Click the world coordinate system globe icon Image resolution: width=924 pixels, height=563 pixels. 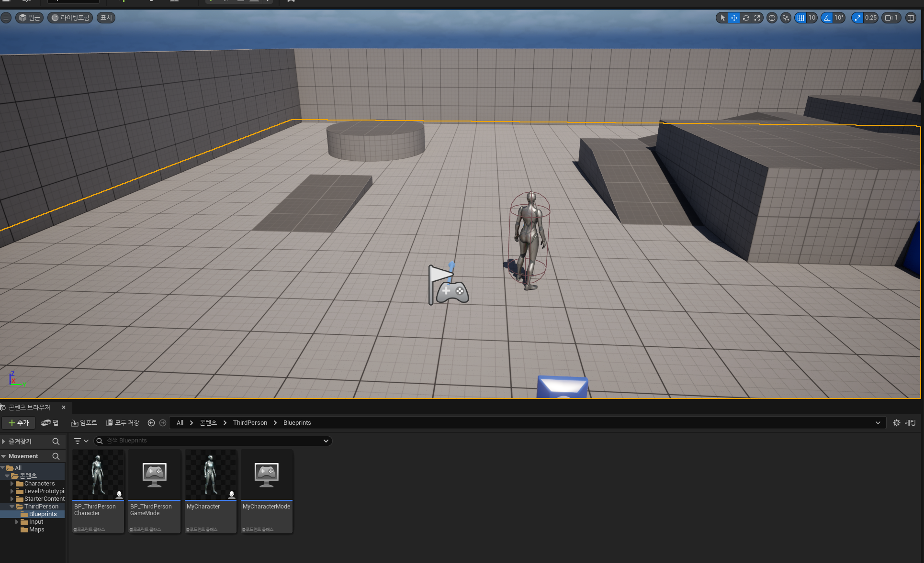click(772, 18)
